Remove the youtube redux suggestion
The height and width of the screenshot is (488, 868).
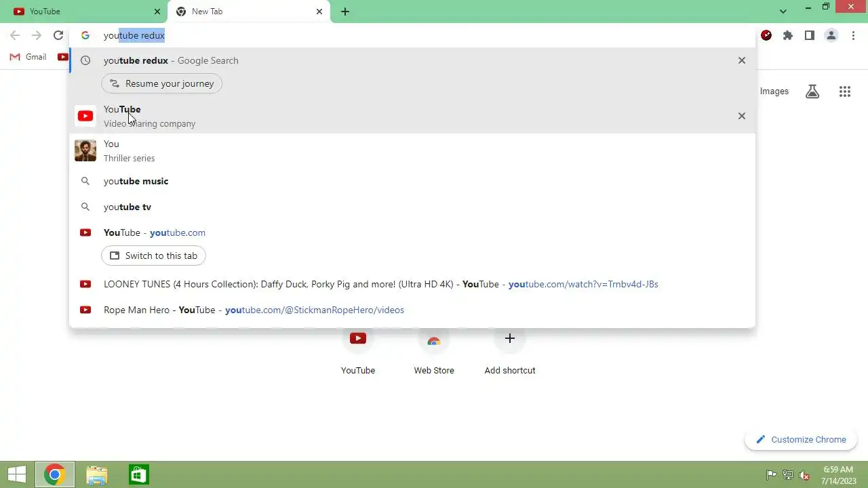click(742, 60)
